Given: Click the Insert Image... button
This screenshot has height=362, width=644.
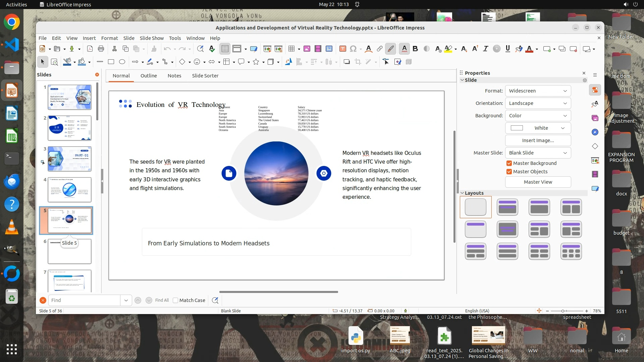Looking at the screenshot, I should coord(538,140).
